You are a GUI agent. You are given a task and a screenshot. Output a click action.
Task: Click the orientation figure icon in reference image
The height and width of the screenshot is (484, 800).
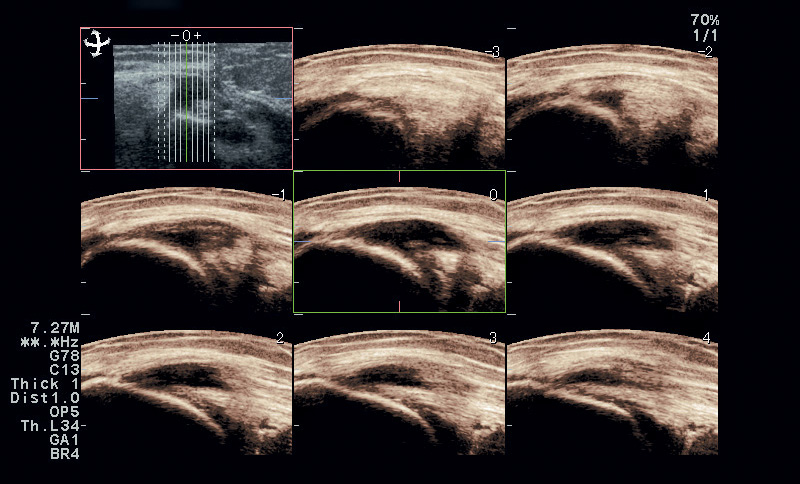97,42
